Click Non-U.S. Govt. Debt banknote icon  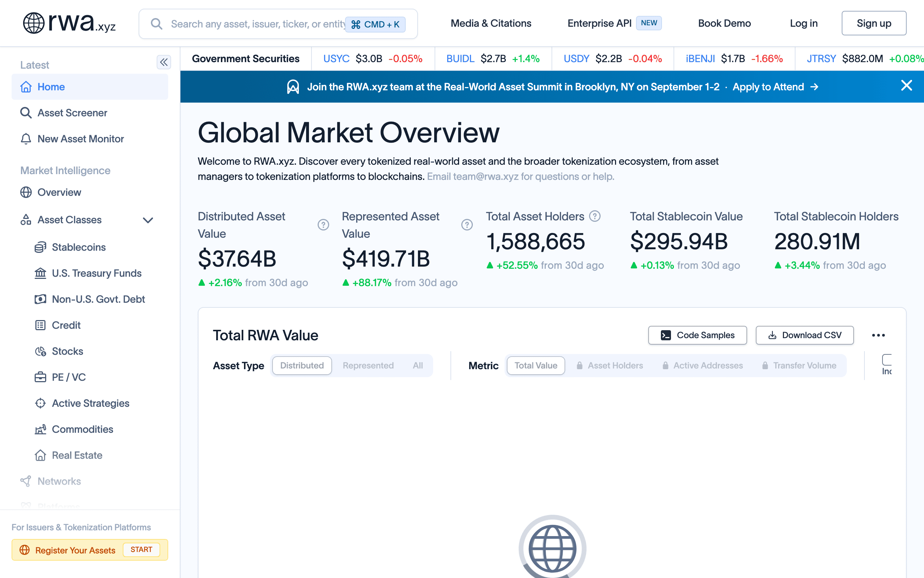pos(40,299)
